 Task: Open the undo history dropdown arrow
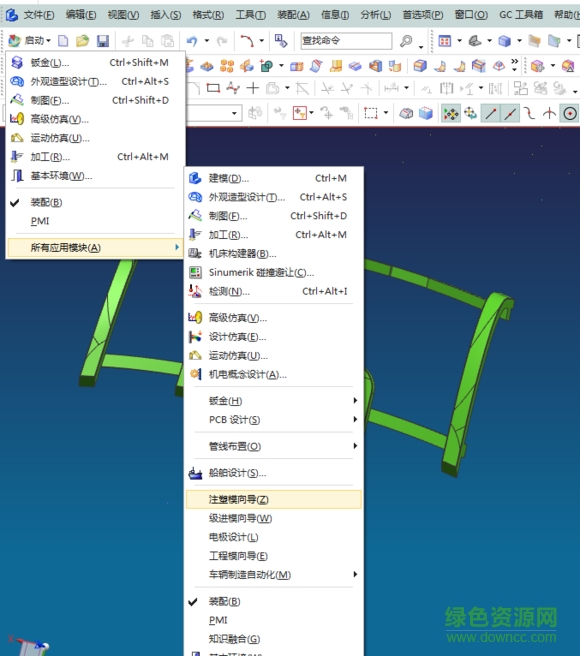tap(207, 41)
